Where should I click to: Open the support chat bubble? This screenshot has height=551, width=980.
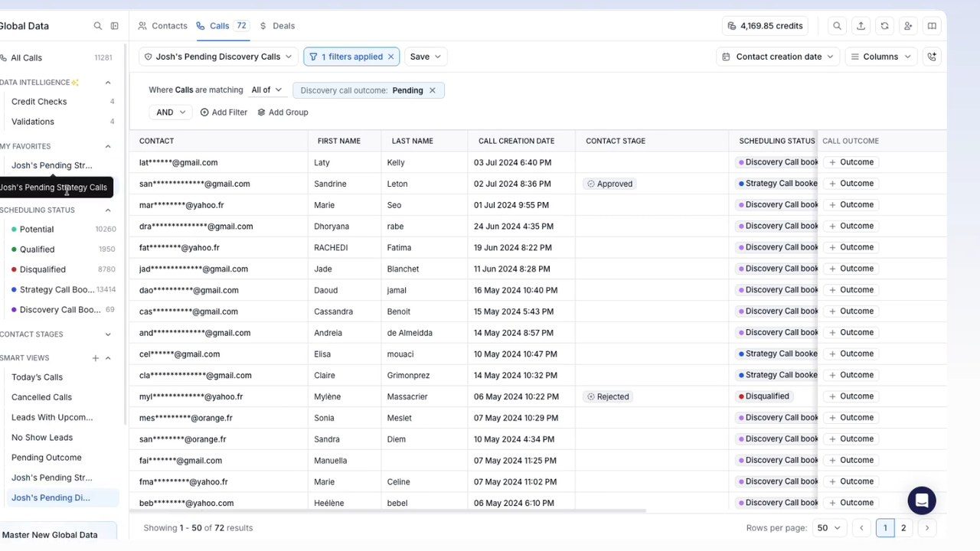point(922,500)
